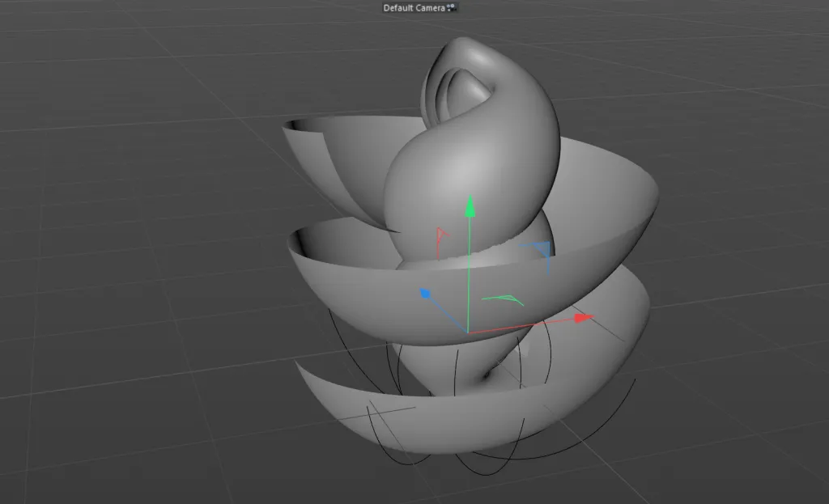829x504 pixels.
Task: Click the blue plane handle of the gizmo
Action: point(539,255)
